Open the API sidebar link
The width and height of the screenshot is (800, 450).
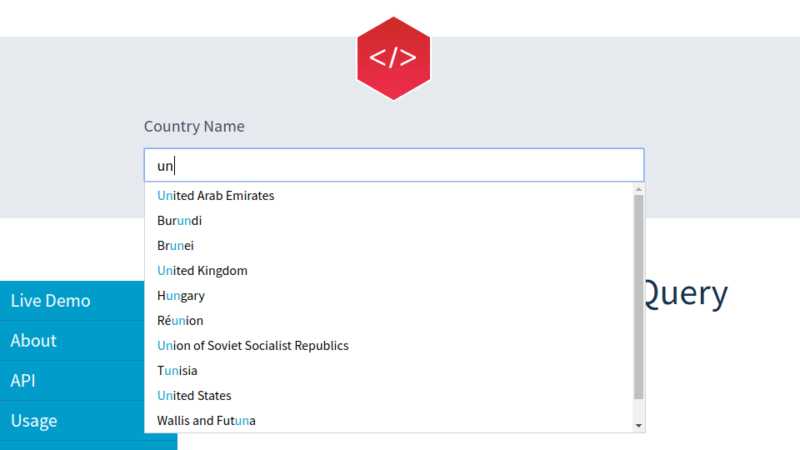coord(24,381)
